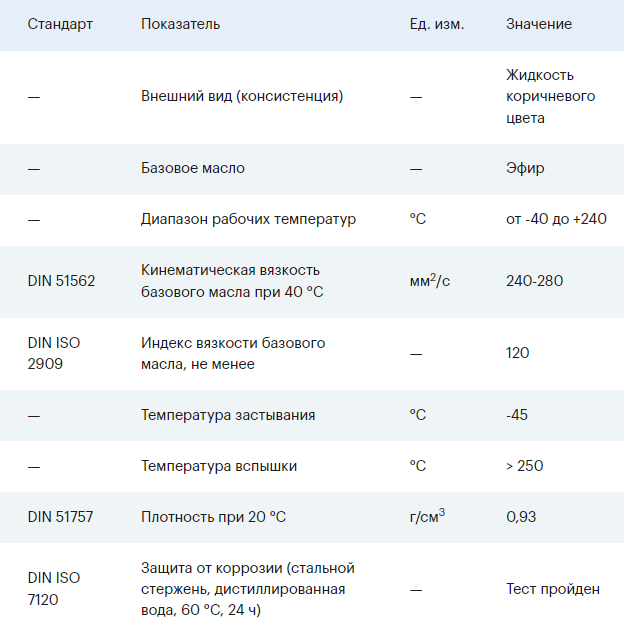Screen dimensions: 624x628
Task: Click the '240-280' viscosity value
Action: tap(535, 281)
